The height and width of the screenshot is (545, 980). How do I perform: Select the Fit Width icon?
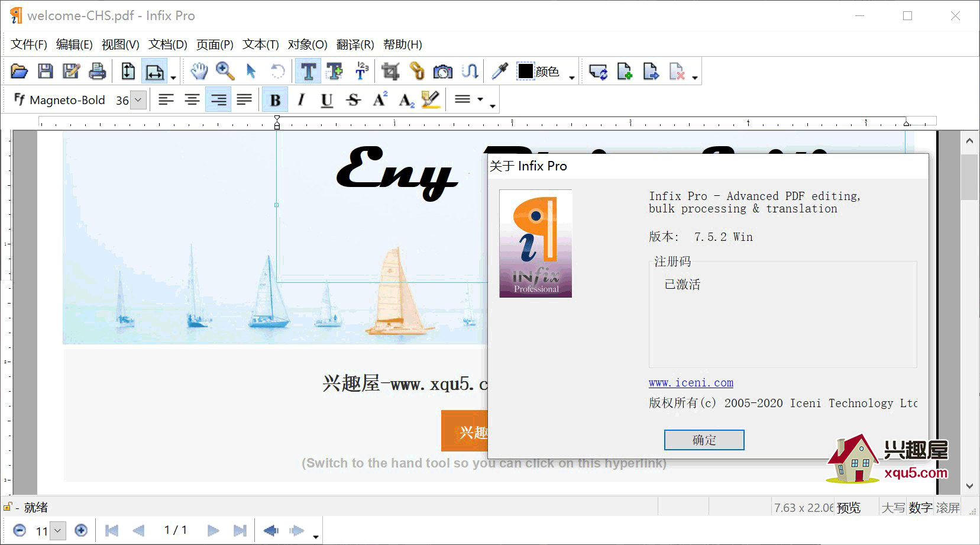tap(154, 72)
